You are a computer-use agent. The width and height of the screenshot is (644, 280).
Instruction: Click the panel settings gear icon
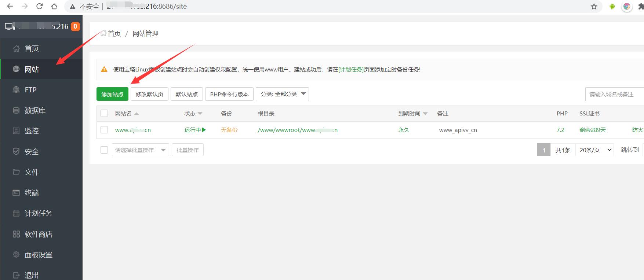(16, 255)
